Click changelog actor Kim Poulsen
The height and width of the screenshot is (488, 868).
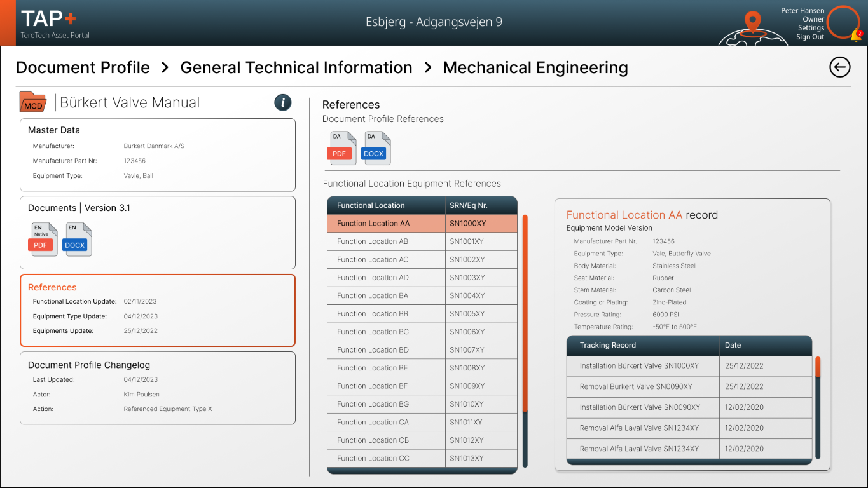[142, 395]
